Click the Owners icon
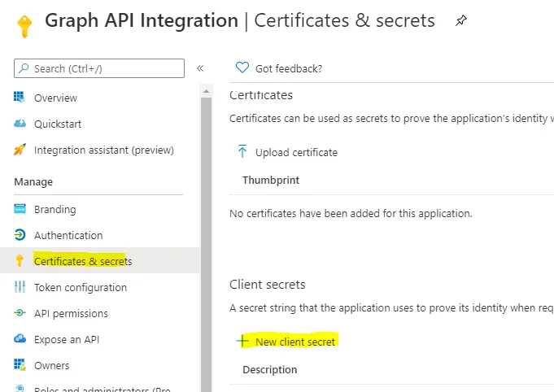554x392 pixels. tap(20, 365)
